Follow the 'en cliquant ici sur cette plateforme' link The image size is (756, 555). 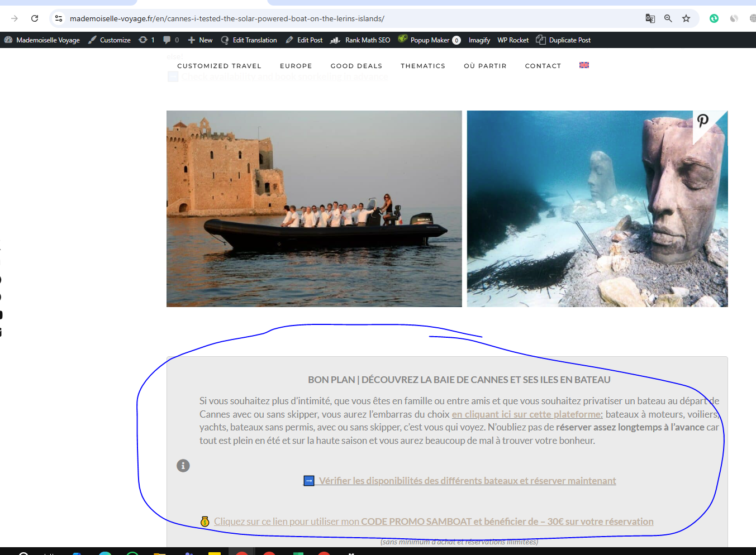[526, 414]
